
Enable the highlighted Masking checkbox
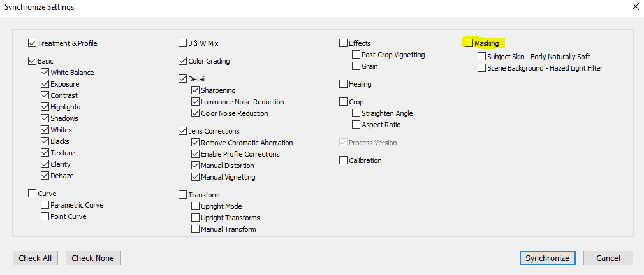469,43
